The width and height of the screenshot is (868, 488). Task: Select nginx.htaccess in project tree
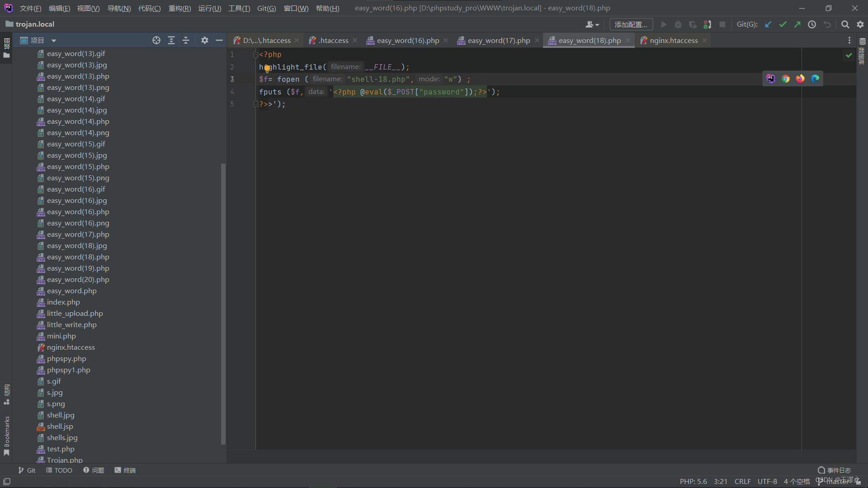click(x=71, y=347)
